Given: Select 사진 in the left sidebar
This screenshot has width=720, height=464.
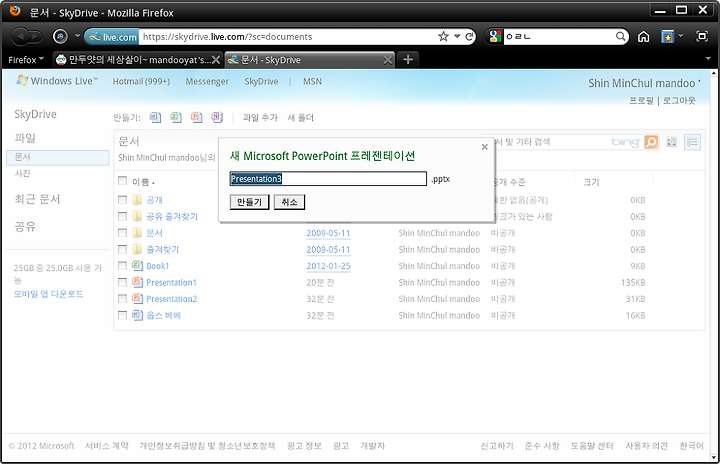Looking at the screenshot, I should click(x=22, y=173).
